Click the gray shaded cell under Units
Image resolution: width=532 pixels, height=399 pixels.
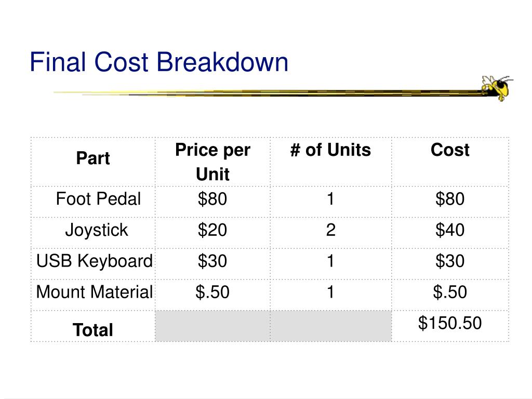pos(331,326)
